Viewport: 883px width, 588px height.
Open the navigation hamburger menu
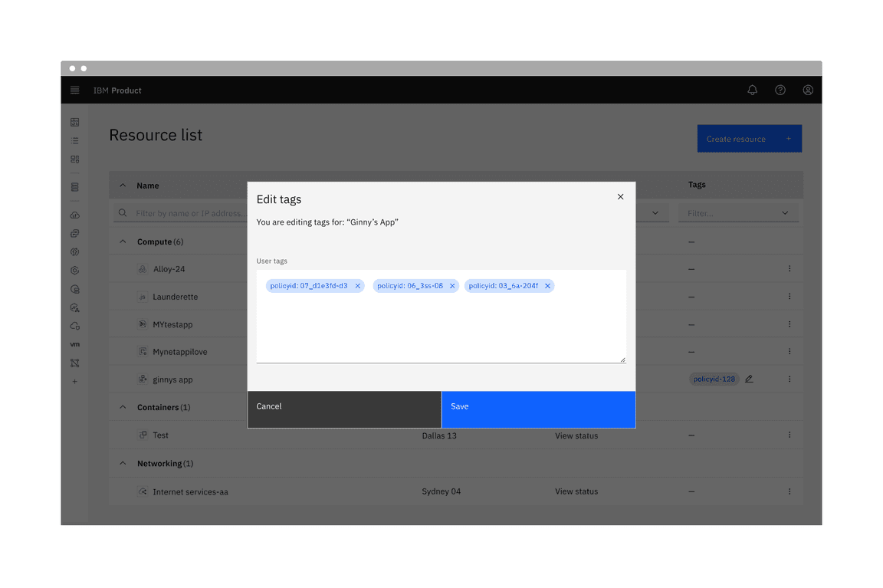pos(74,90)
